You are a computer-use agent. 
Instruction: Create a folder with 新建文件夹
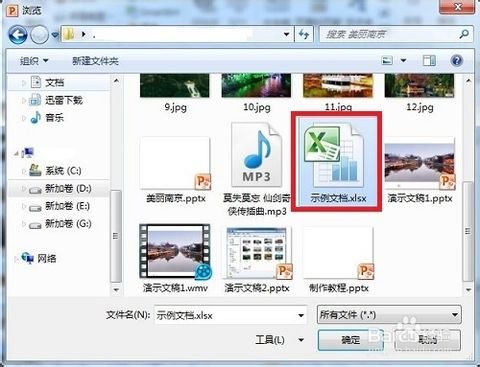(95, 61)
